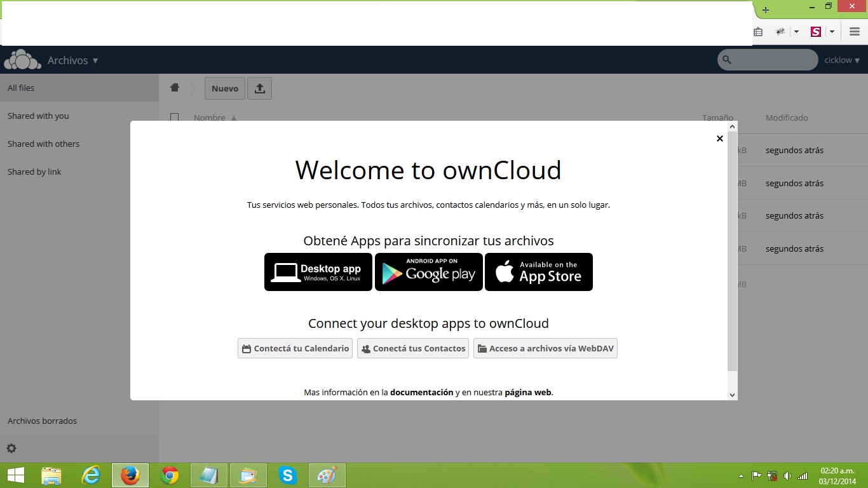The height and width of the screenshot is (488, 868).
Task: Open the folder window in taskbar
Action: point(248,475)
